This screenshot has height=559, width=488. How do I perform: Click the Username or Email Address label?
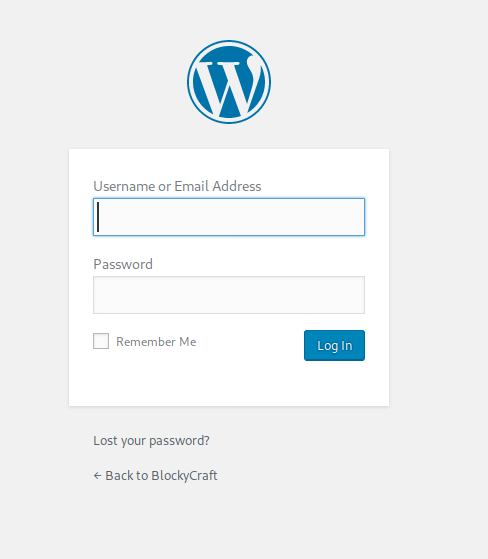[x=177, y=186]
